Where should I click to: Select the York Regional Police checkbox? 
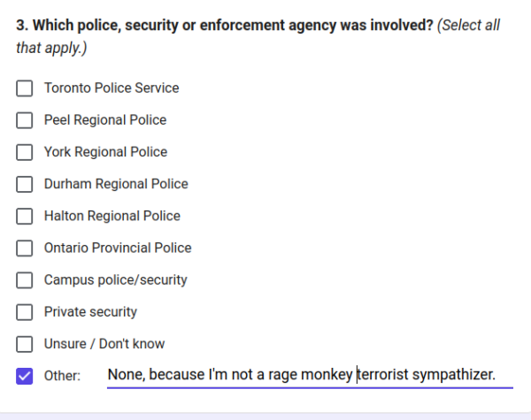click(x=25, y=152)
